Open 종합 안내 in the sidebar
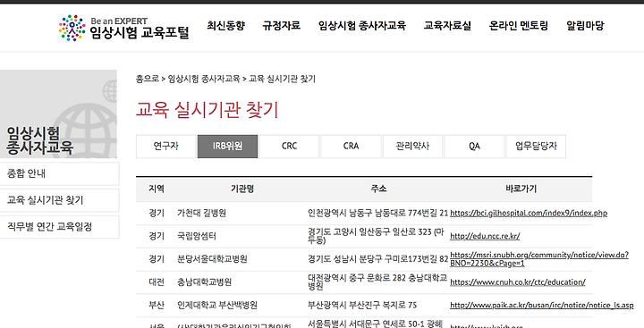Viewport: 644px width, 328px height. pos(60,173)
